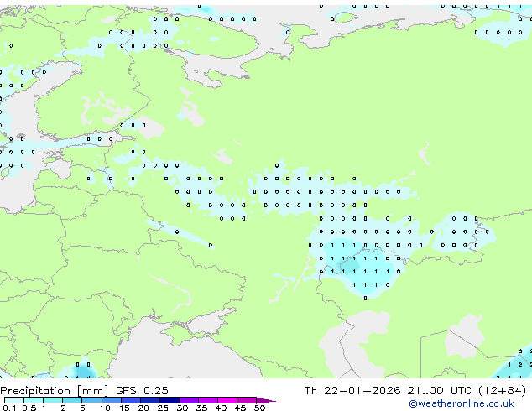This screenshot has height=411, width=532.
Task: Click the 1–2 mm legend color box
Action: 53,400
